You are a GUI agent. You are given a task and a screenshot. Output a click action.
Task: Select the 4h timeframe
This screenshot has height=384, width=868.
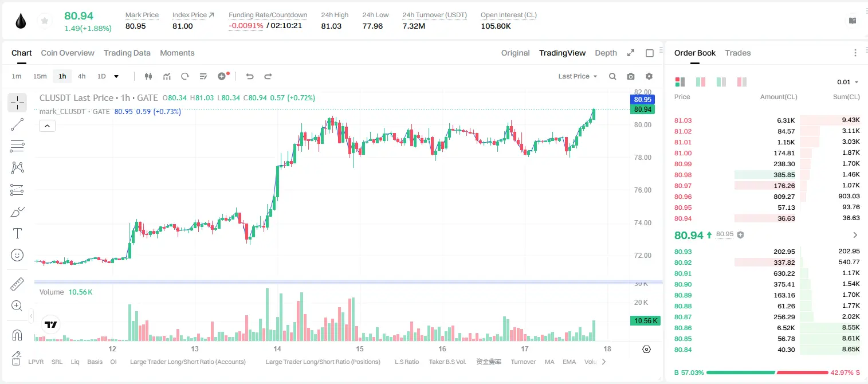coord(81,76)
